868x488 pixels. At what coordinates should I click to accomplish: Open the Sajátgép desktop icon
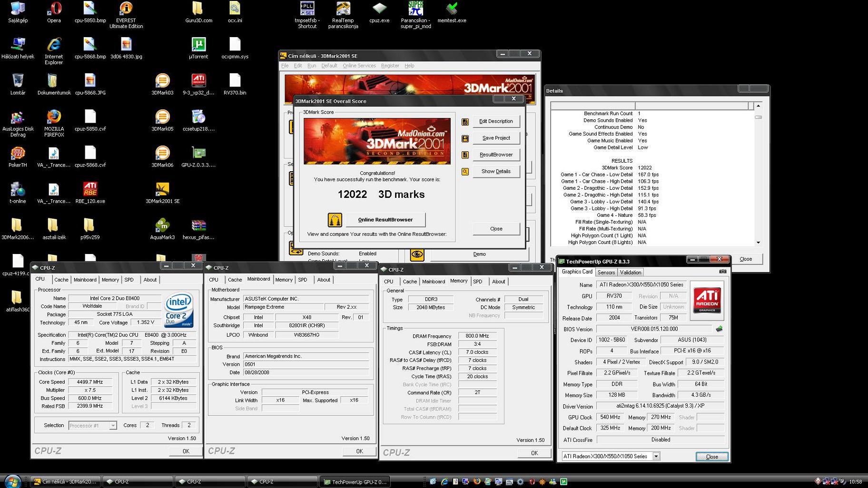tap(18, 12)
